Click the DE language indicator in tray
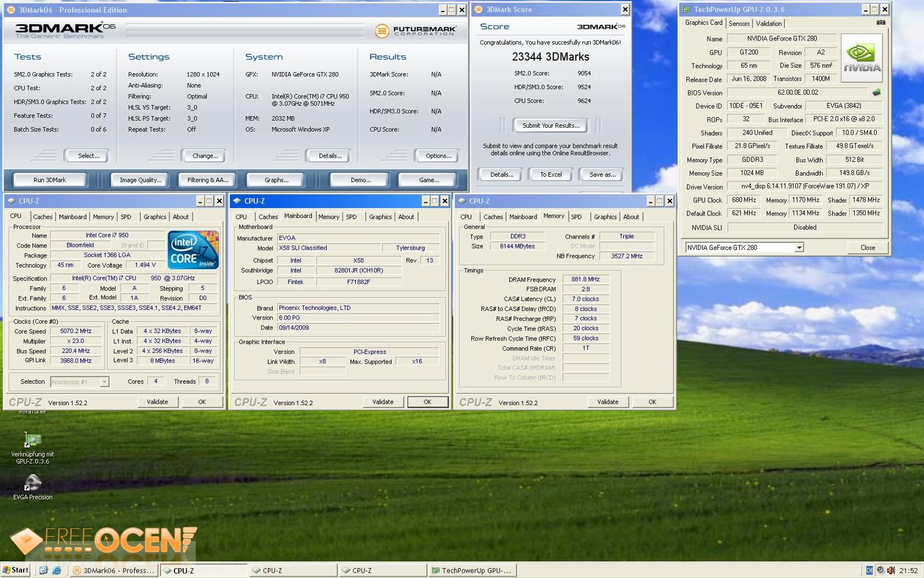The height and width of the screenshot is (578, 924). click(869, 570)
